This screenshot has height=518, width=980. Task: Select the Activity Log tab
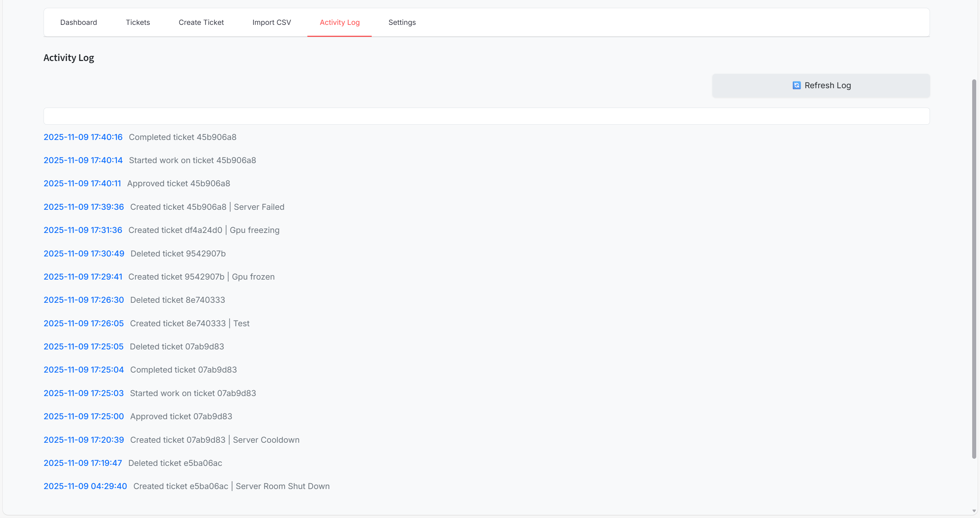point(339,22)
